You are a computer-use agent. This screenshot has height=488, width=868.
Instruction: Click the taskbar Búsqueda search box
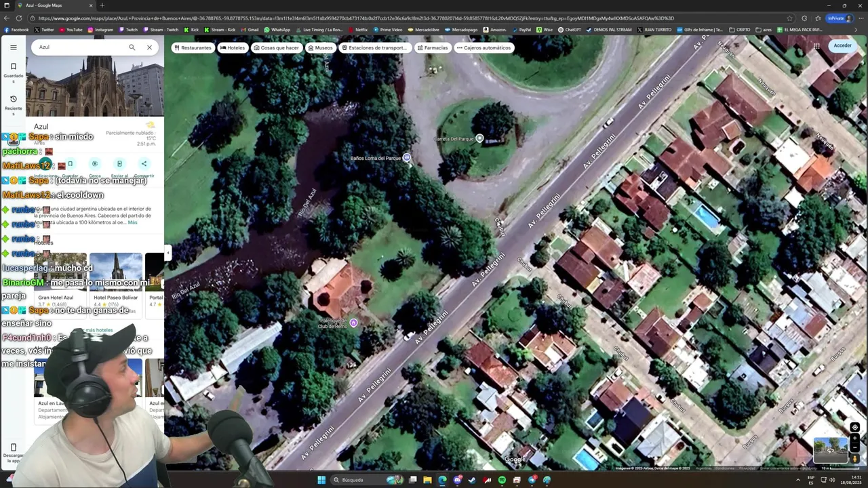click(x=366, y=480)
